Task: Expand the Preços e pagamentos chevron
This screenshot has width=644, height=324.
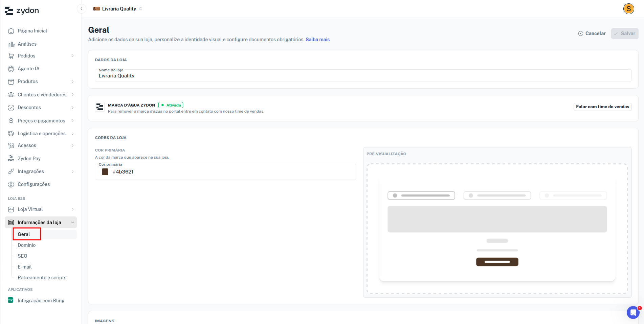Action: [x=72, y=121]
